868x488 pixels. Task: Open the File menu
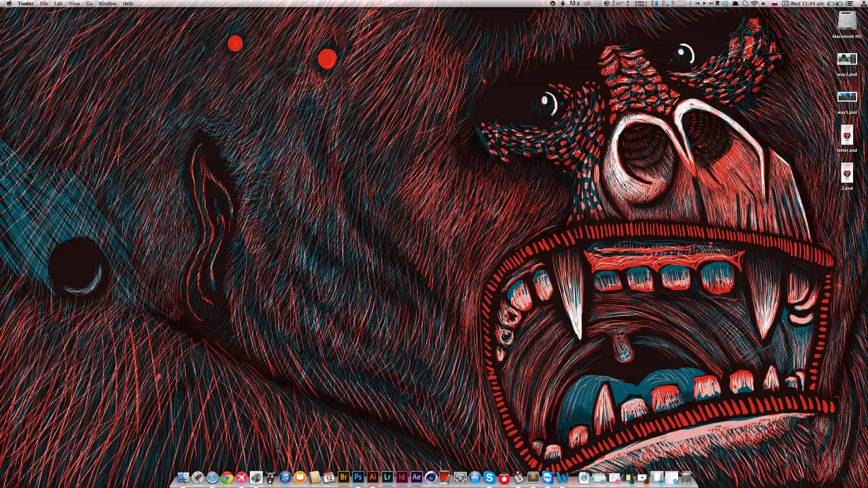click(44, 4)
